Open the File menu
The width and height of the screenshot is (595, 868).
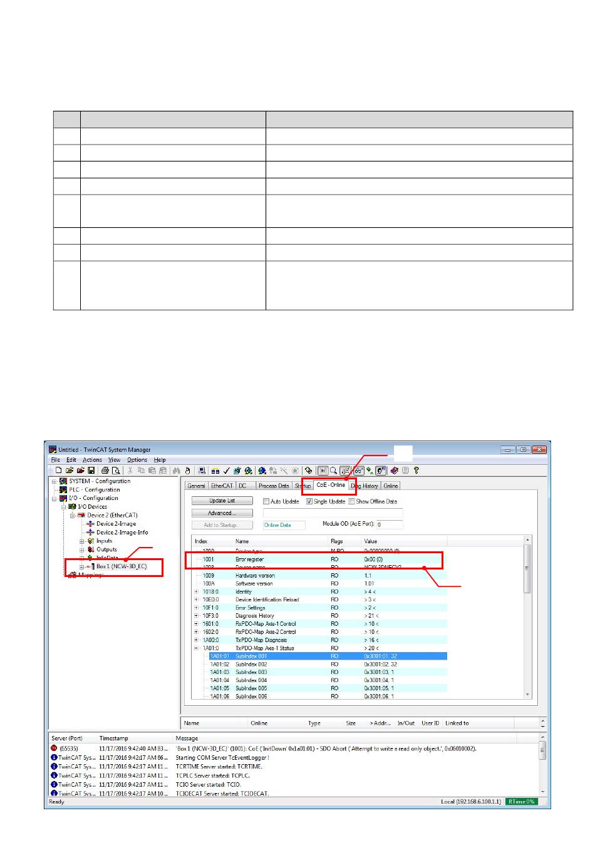[x=56, y=460]
